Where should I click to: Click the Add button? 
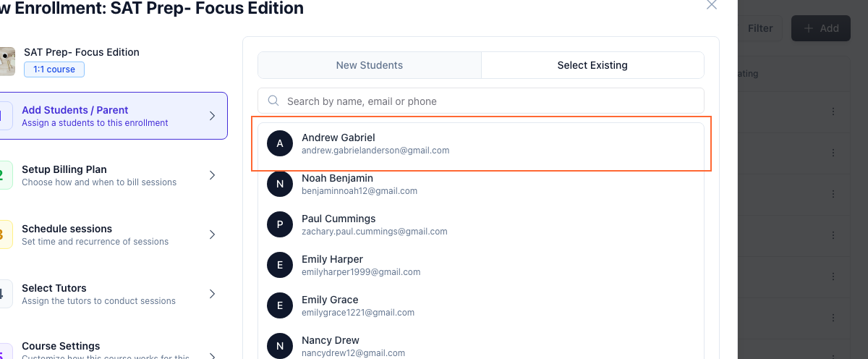click(821, 28)
